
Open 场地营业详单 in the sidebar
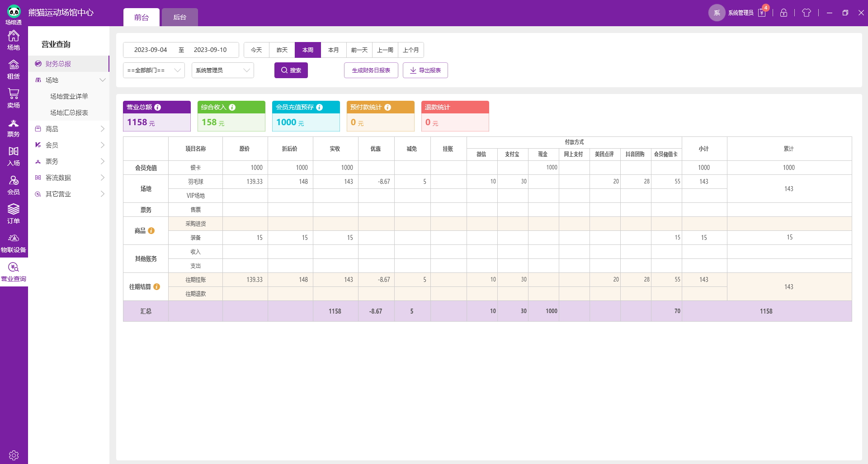point(69,97)
